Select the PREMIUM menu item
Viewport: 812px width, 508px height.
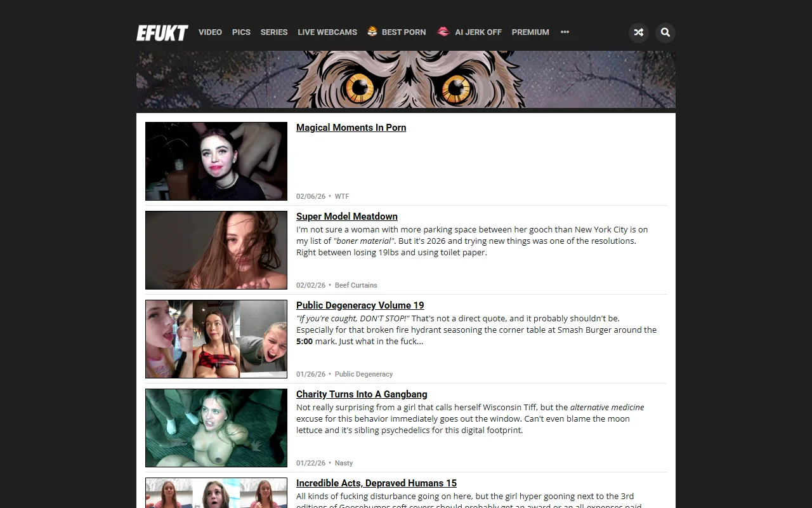[x=530, y=32]
